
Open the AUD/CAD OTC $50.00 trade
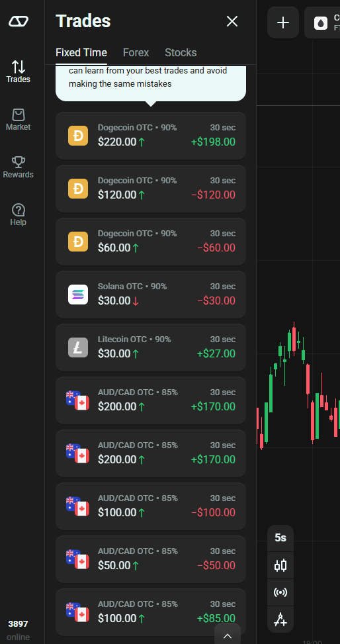coord(151,559)
